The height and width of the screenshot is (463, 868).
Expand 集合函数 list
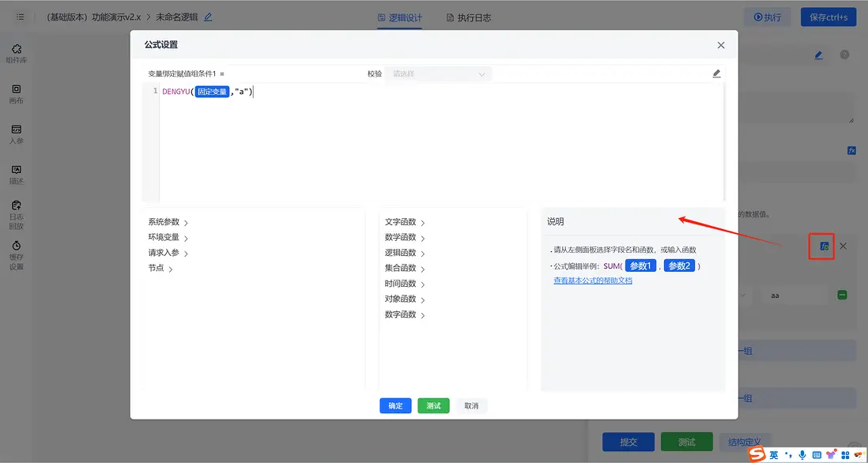pos(405,269)
